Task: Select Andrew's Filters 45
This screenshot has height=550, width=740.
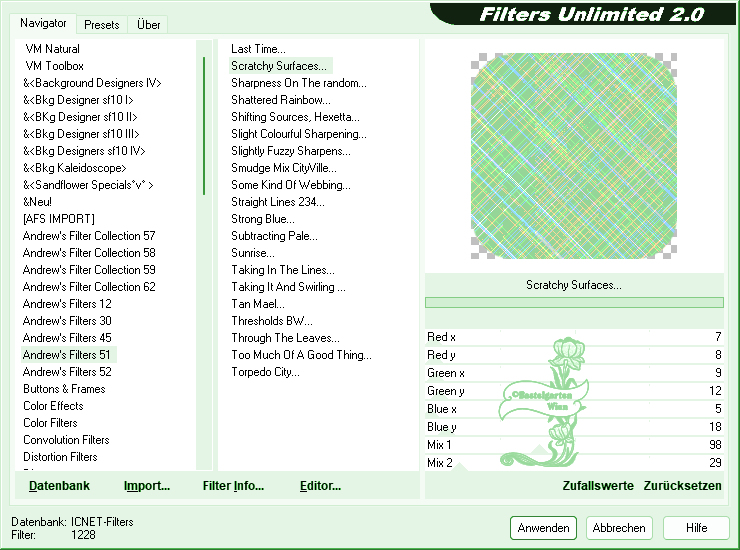Action: [x=67, y=338]
